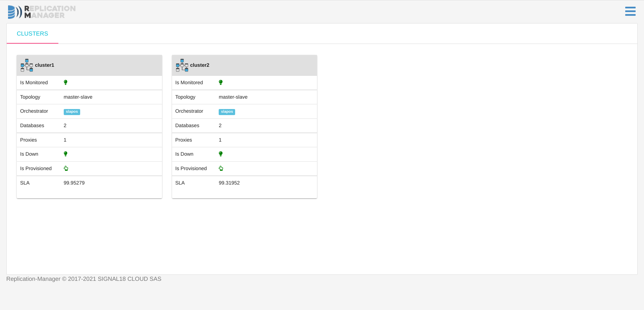Click the Replication-Manager copyright footer text
Viewport: 644px width, 310px height.
tap(84, 279)
